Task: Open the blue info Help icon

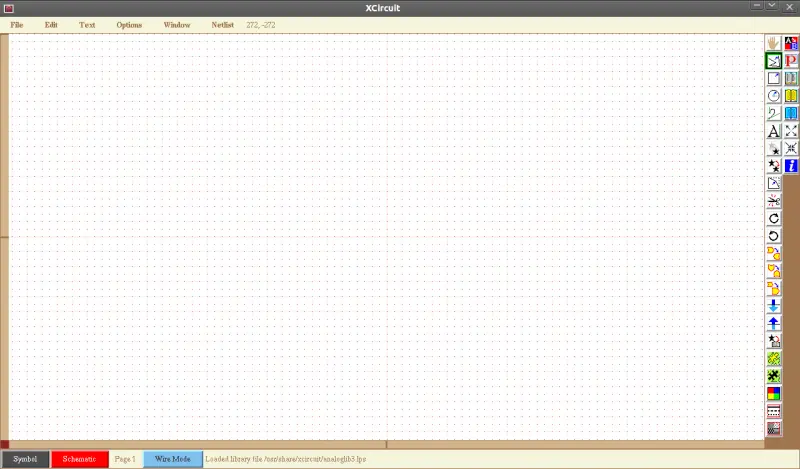Action: coord(791,166)
